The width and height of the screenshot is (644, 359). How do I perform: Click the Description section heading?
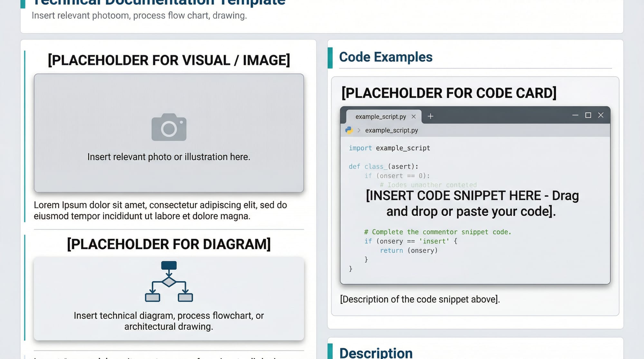(376, 353)
